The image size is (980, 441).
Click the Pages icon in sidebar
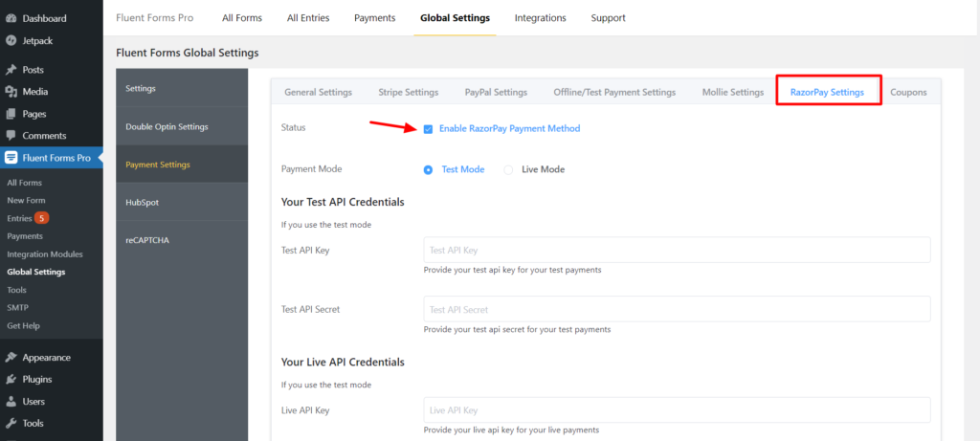pyautogui.click(x=11, y=114)
